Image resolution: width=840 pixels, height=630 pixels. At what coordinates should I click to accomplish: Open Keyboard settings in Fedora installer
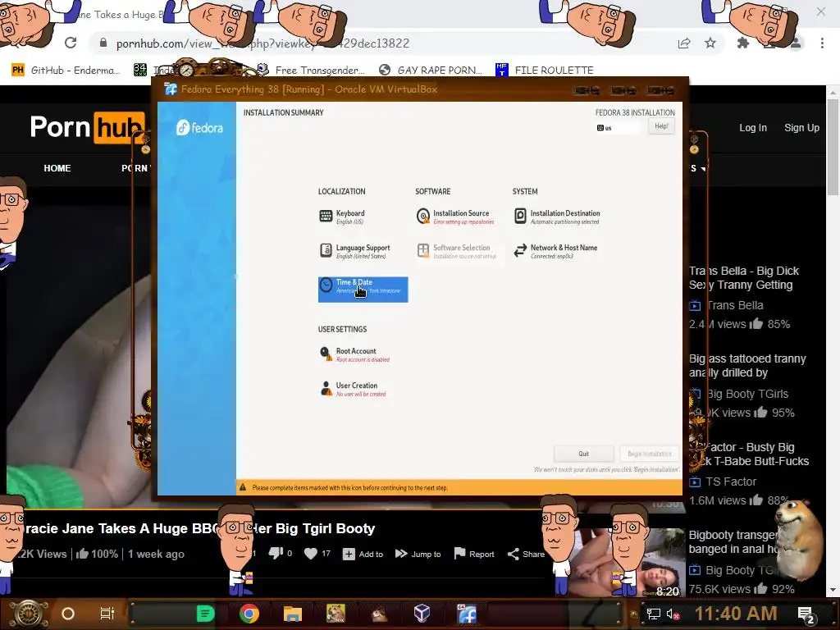[342, 217]
